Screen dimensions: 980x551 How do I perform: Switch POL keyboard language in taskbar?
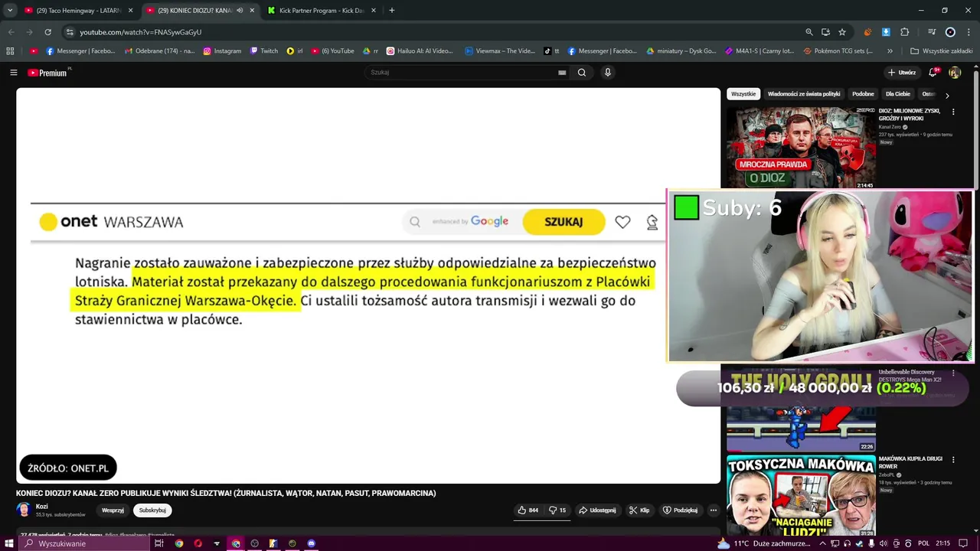coord(923,543)
